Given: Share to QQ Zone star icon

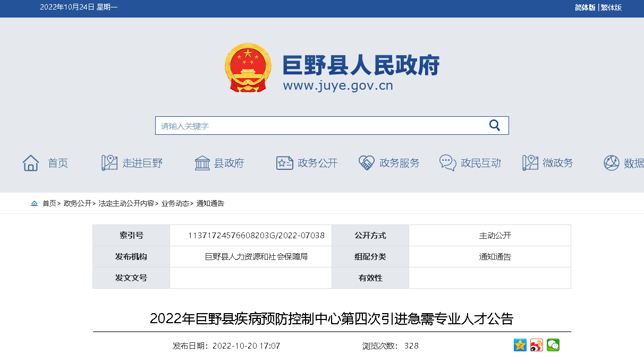Looking at the screenshot, I should [520, 345].
